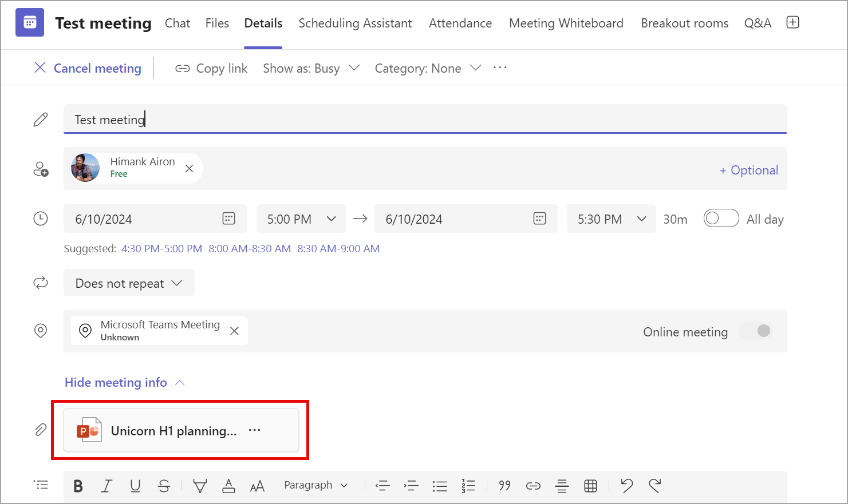This screenshot has height=504, width=848.
Task: Click the add required attendees icon
Action: pyautogui.click(x=41, y=169)
